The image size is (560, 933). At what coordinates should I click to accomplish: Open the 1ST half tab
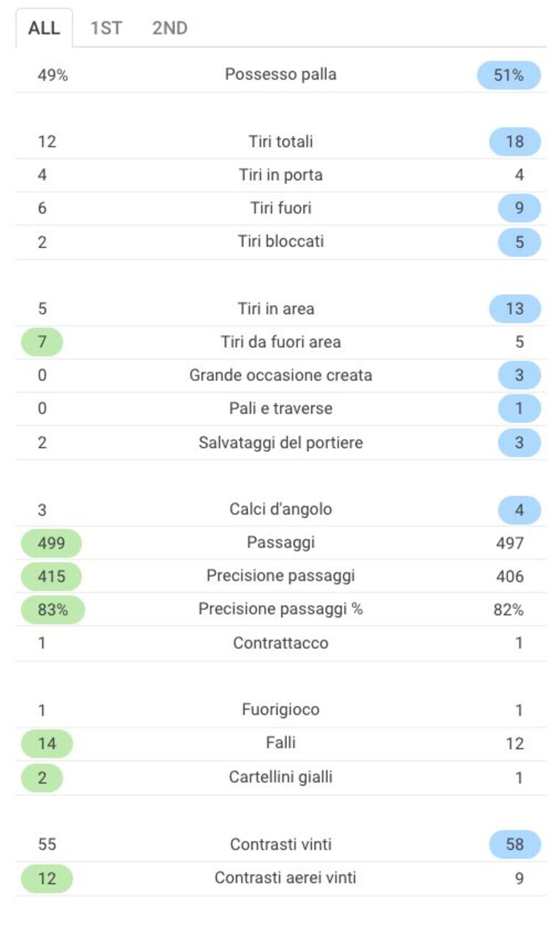106,28
